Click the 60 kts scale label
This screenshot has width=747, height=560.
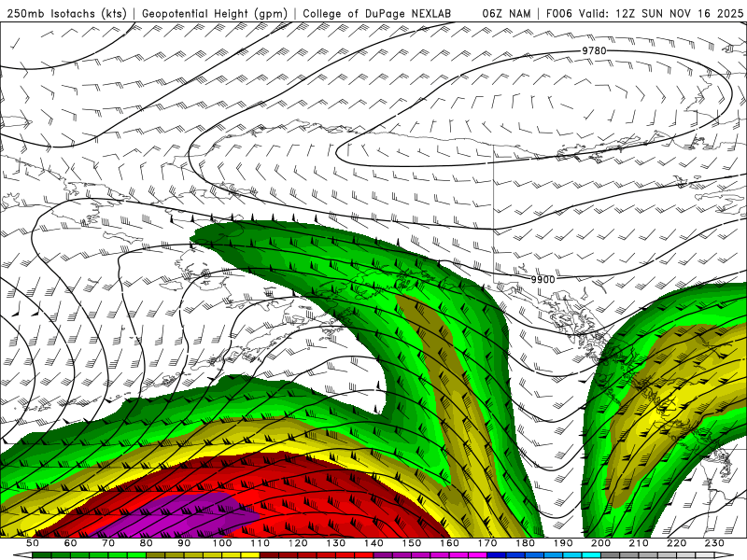pyautogui.click(x=70, y=543)
